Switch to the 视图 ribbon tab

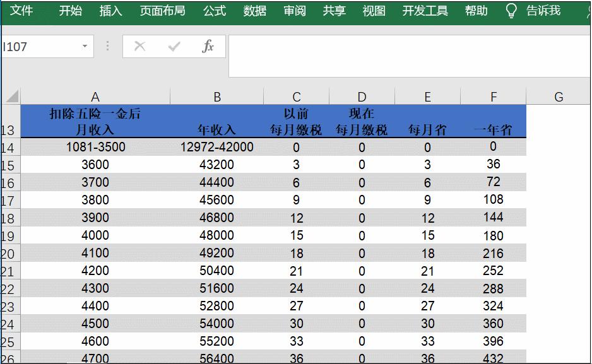click(374, 11)
